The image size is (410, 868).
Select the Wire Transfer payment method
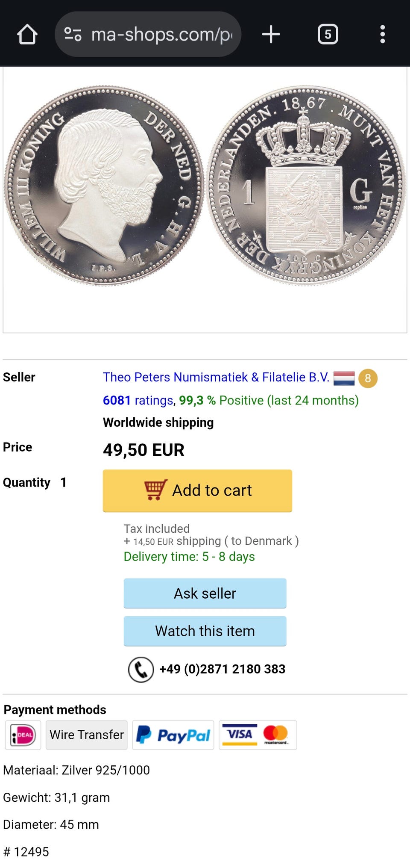tap(87, 735)
